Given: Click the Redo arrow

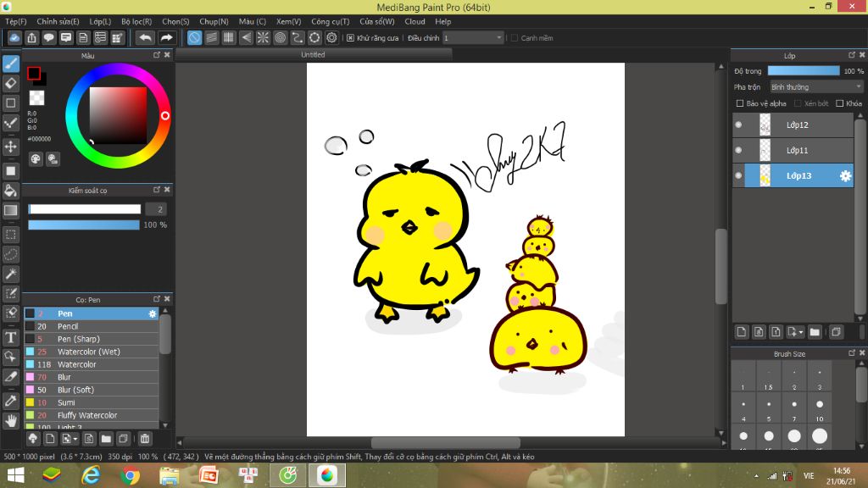Looking at the screenshot, I should [166, 37].
